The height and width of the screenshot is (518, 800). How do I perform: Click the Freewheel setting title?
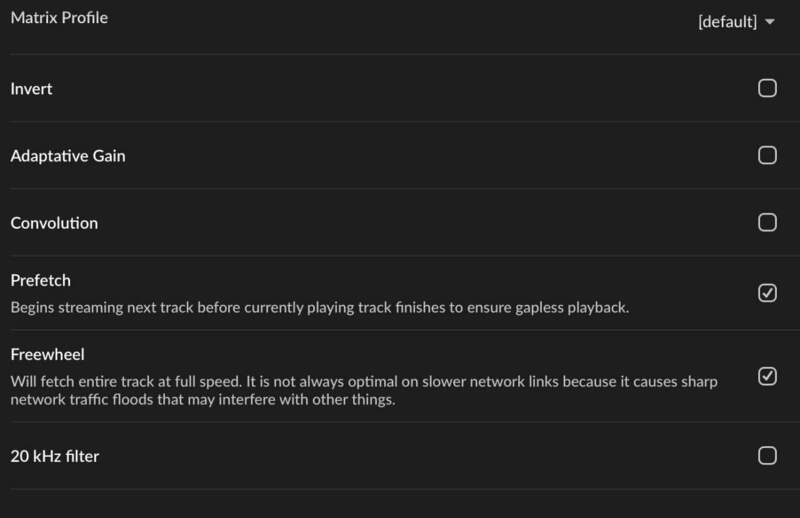tap(47, 355)
